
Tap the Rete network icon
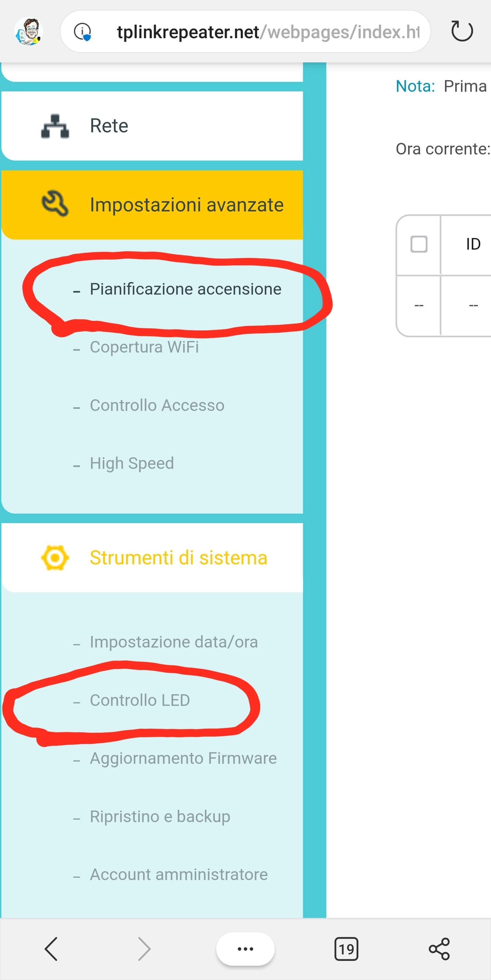[55, 126]
